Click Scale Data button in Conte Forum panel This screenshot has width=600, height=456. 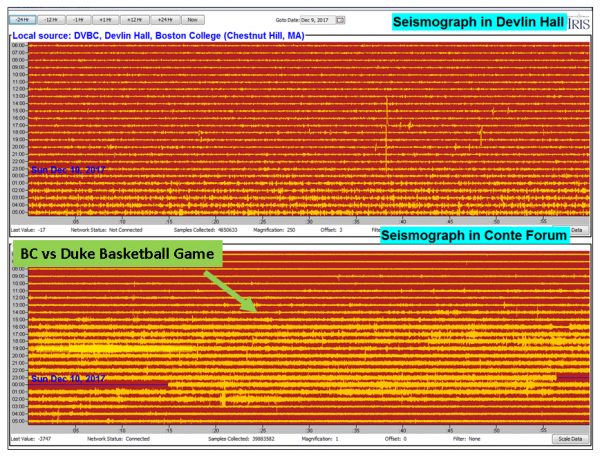point(570,439)
